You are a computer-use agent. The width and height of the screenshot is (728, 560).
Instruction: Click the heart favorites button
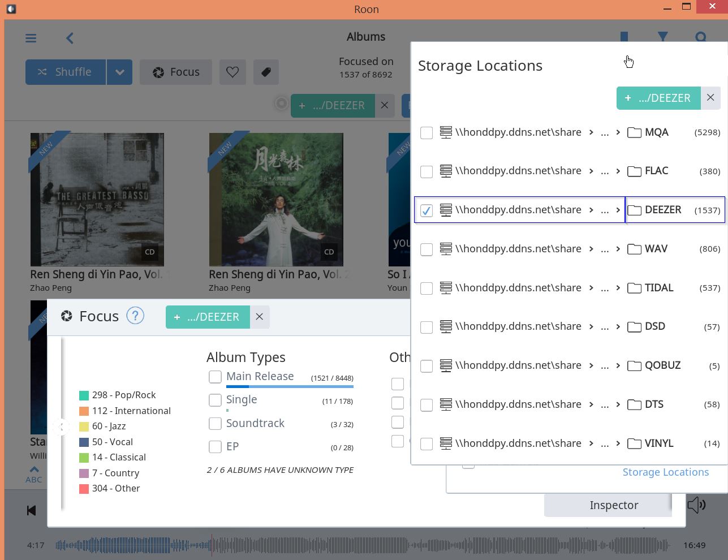tap(232, 72)
